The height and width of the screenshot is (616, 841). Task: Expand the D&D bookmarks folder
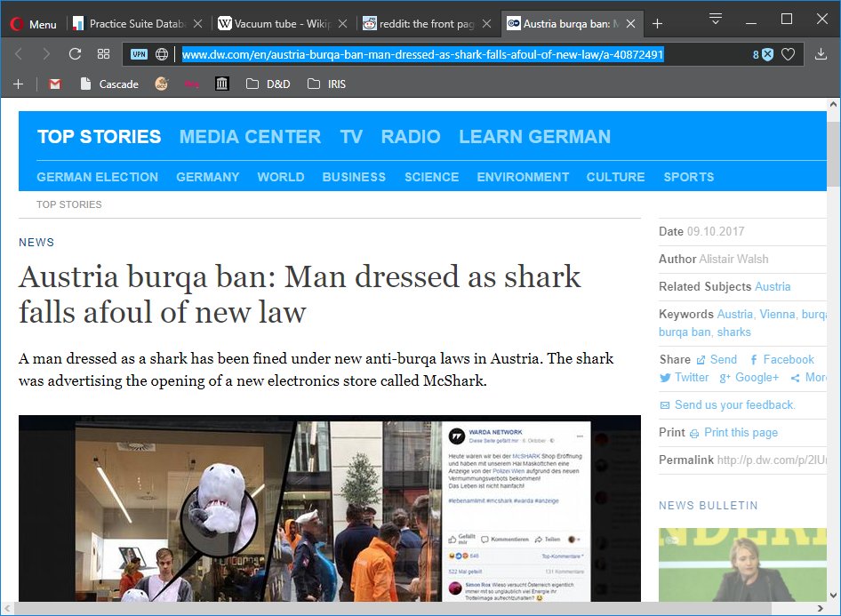point(268,84)
